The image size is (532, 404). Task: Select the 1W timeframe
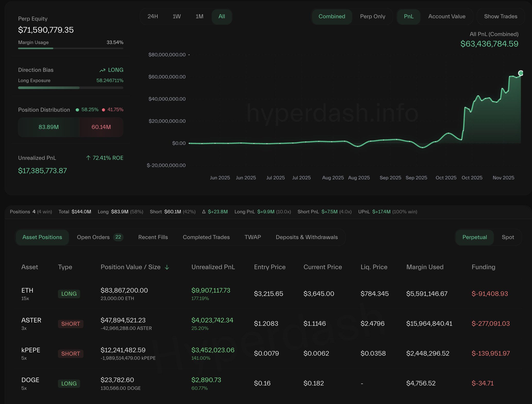click(176, 16)
